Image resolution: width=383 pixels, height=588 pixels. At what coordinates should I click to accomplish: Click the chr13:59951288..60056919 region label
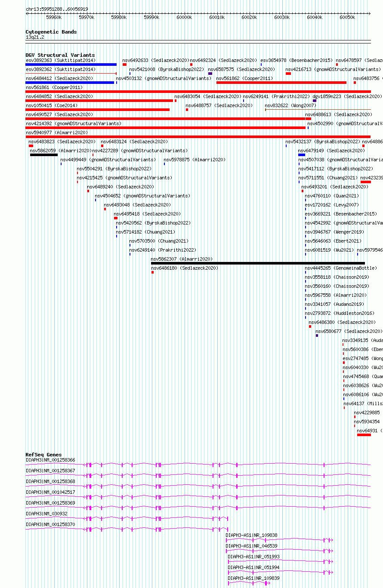[x=57, y=9]
